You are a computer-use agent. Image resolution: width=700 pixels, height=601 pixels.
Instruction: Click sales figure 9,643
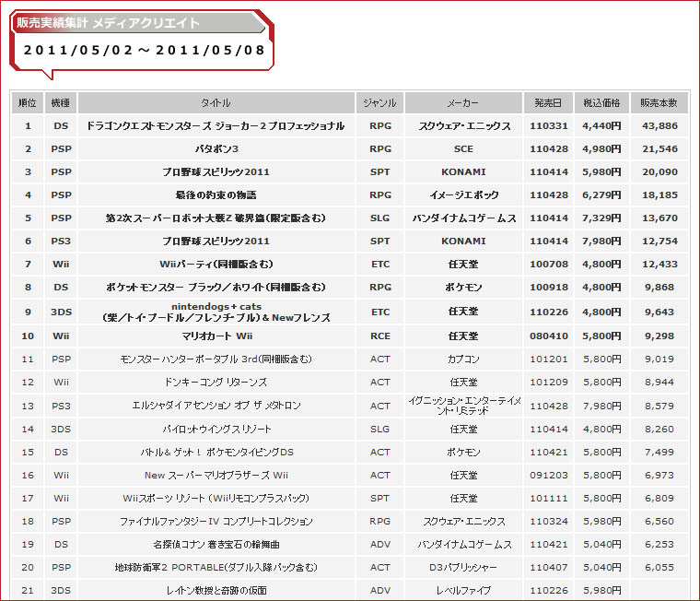[659, 312]
